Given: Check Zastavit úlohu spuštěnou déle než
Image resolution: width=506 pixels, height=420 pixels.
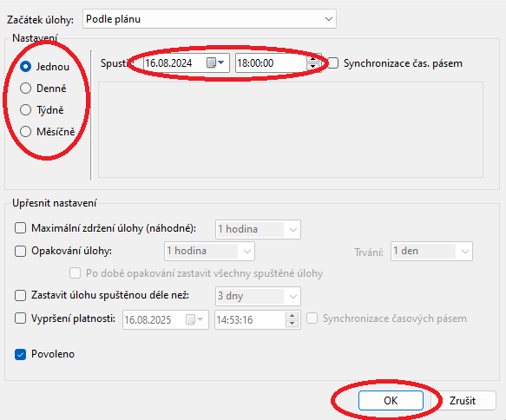Looking at the screenshot, I should (x=20, y=295).
